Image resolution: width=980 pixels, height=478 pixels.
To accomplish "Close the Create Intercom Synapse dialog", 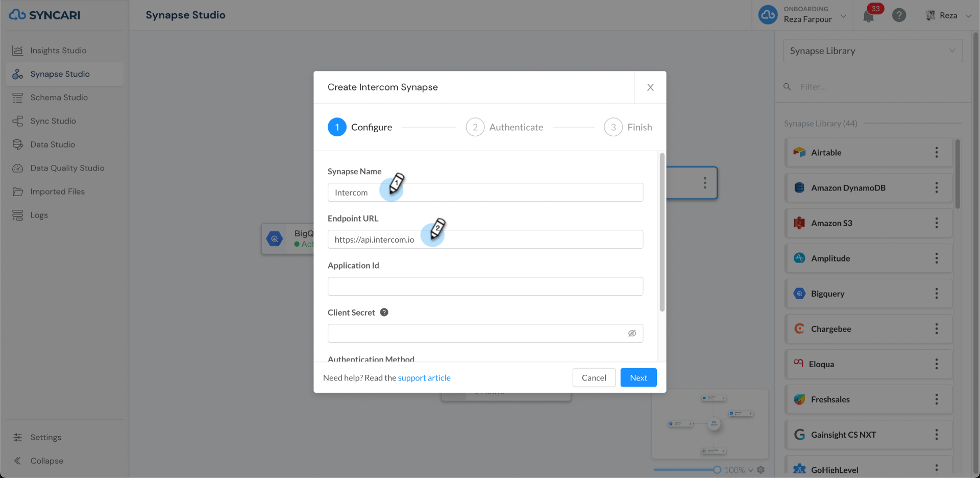I will coord(650,87).
